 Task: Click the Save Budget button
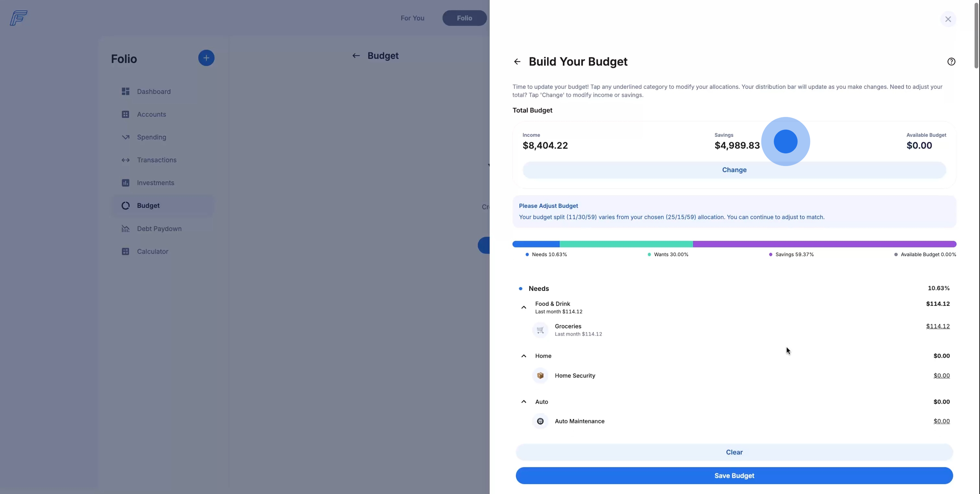734,476
